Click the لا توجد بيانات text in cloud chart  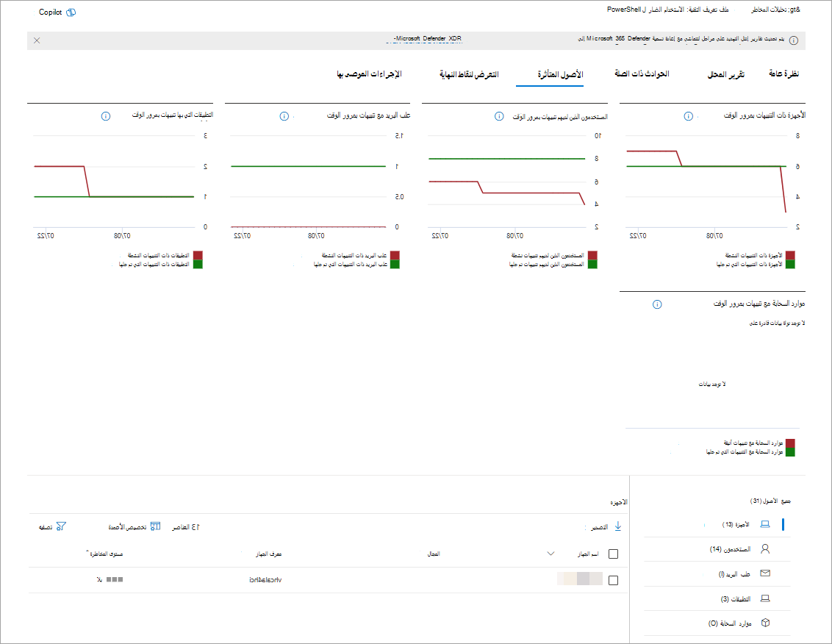(711, 384)
